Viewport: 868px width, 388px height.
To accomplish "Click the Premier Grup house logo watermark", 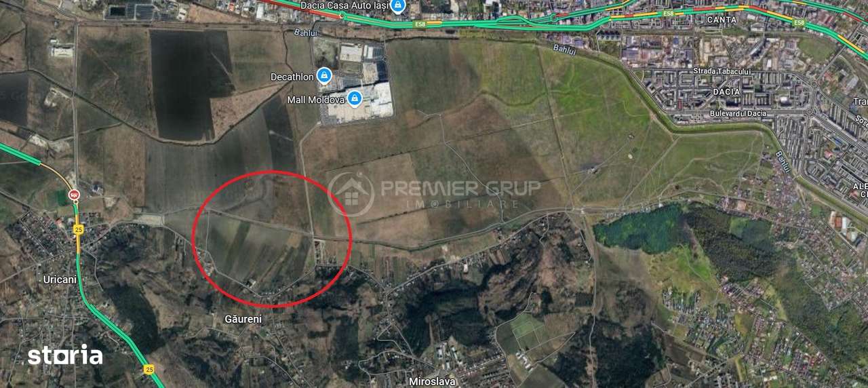I will (351, 194).
